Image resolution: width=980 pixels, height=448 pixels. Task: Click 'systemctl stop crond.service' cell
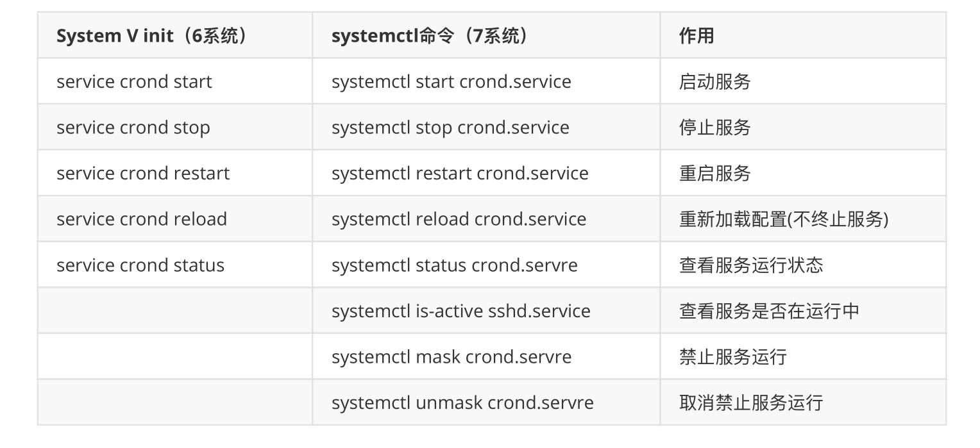pos(450,128)
